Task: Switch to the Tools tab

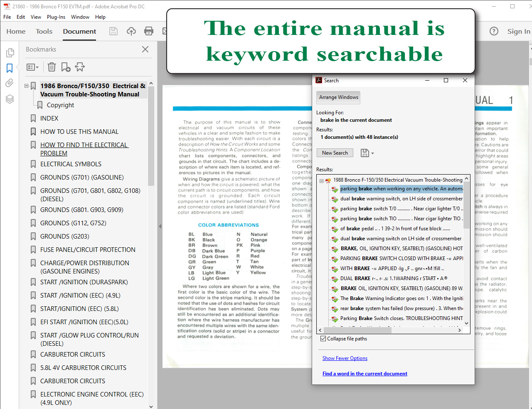Action: point(44,31)
